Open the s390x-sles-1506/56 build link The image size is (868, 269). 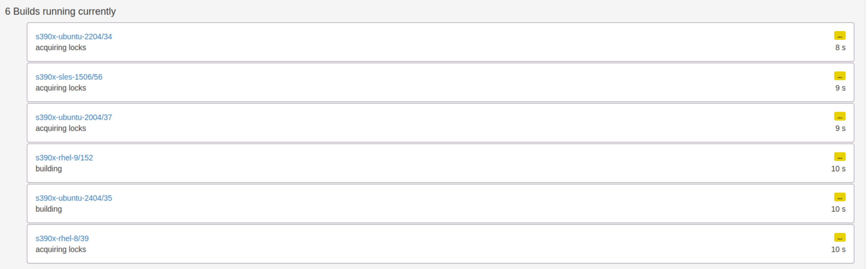[69, 77]
